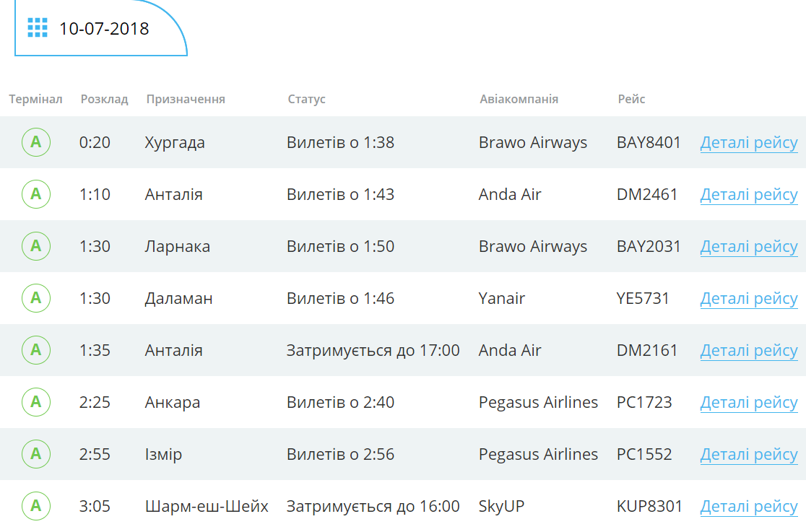Click the terminal A badge for Анкара flight
Image resolution: width=806 pixels, height=532 pixels.
tap(36, 402)
